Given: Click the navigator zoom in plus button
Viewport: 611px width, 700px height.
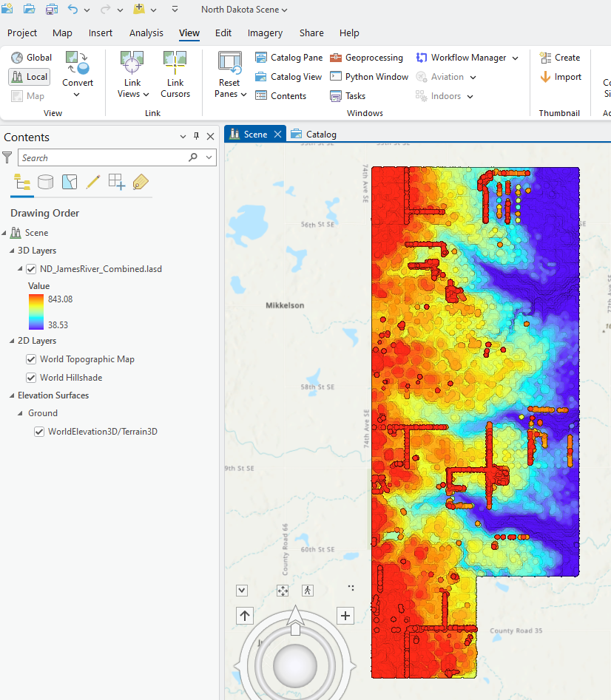Looking at the screenshot, I should [345, 616].
